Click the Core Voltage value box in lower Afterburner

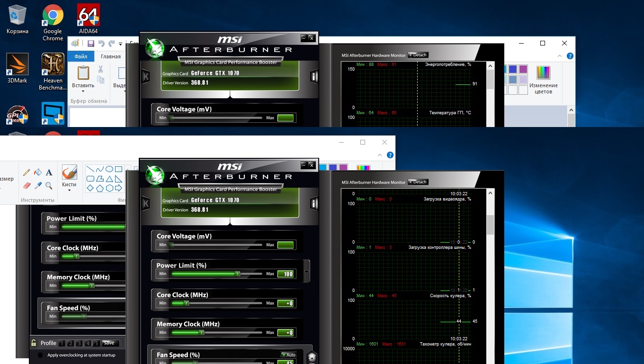286,245
